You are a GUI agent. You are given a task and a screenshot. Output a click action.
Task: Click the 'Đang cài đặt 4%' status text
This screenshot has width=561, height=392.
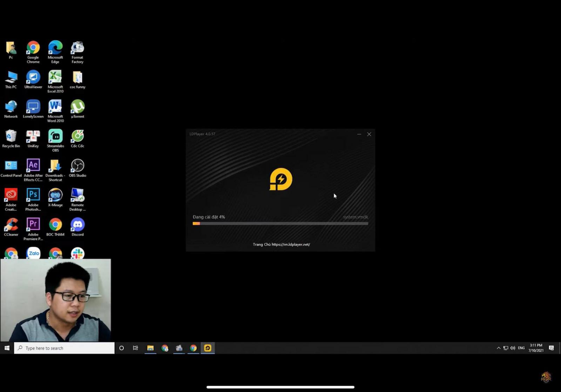[x=209, y=217]
